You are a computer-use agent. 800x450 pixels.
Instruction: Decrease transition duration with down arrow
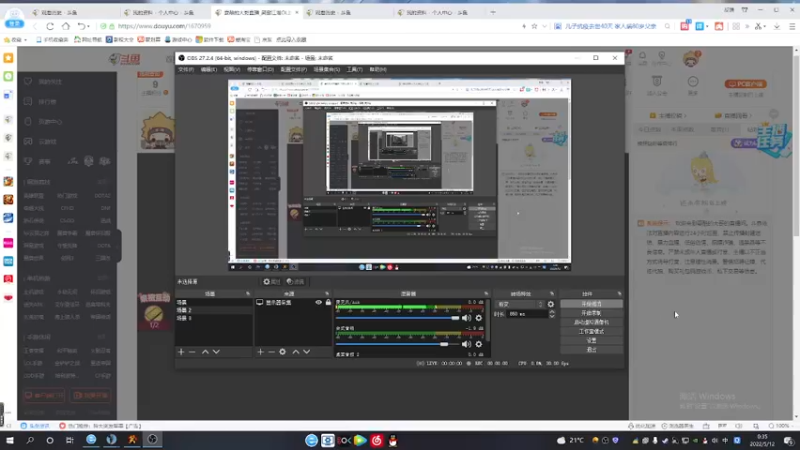point(552,316)
